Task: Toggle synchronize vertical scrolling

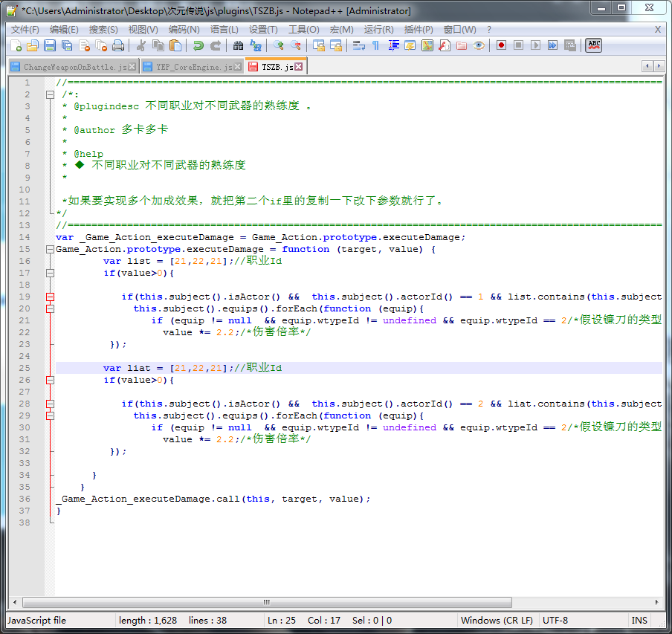Action: pyautogui.click(x=318, y=45)
